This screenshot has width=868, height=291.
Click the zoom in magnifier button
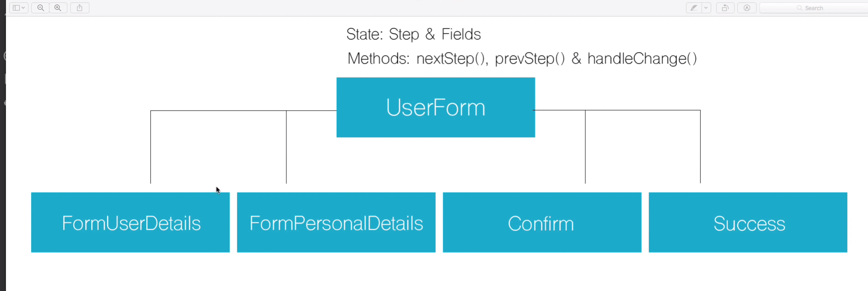point(58,8)
